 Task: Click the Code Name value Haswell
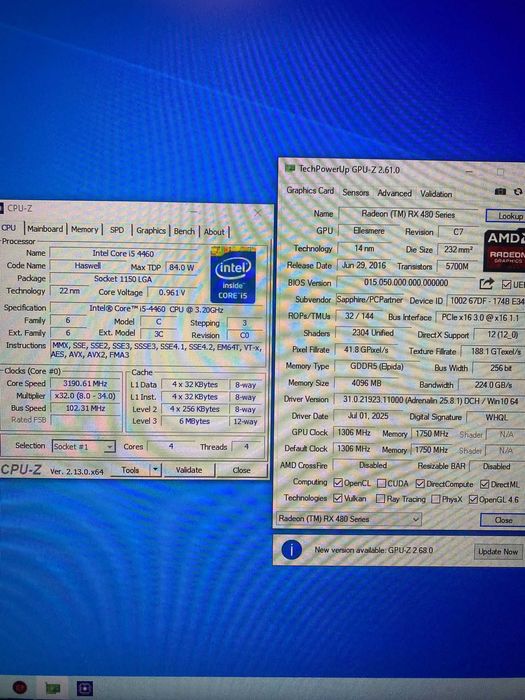(88, 266)
